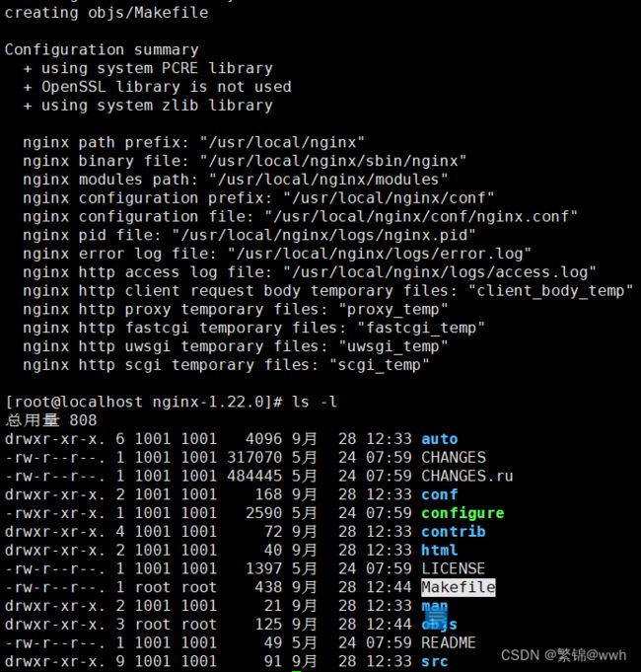Click the CSDN watermark text
641x672 pixels.
[563, 655]
